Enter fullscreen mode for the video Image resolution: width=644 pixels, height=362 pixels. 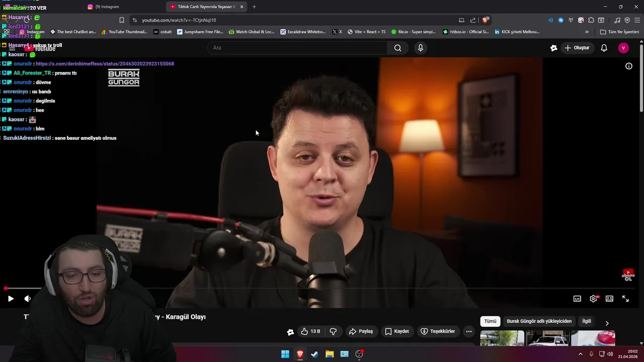625,299
